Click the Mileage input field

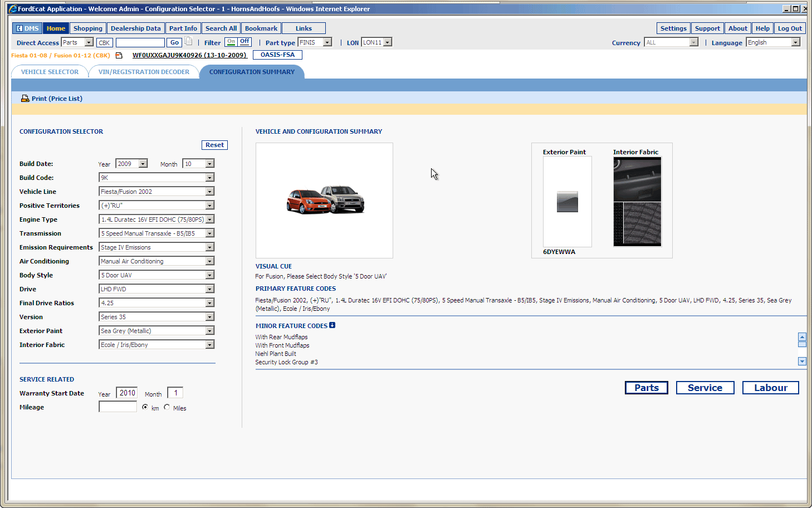[118, 407]
